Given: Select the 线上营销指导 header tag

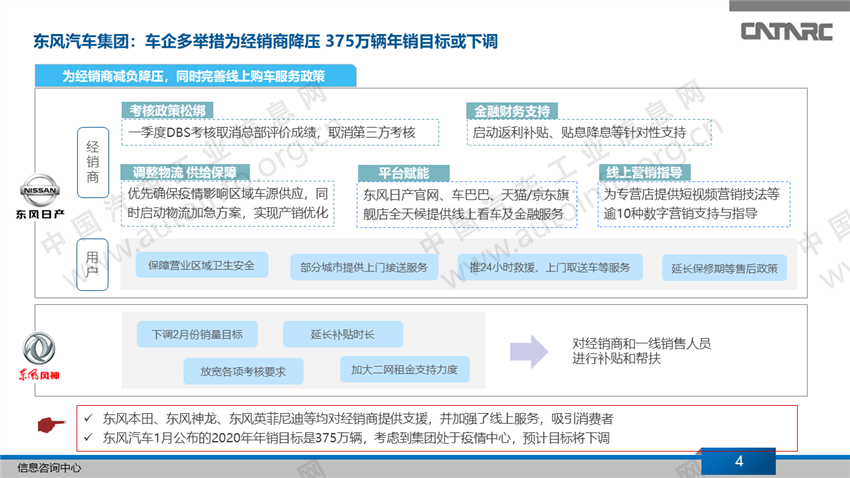Looking at the screenshot, I should [x=644, y=173].
